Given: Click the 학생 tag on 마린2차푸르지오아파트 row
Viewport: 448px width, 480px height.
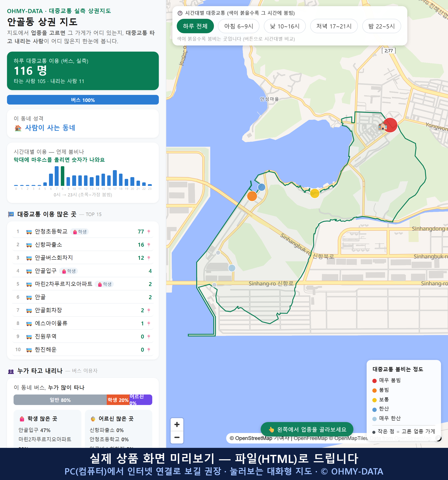Looking at the screenshot, I should pos(104,284).
